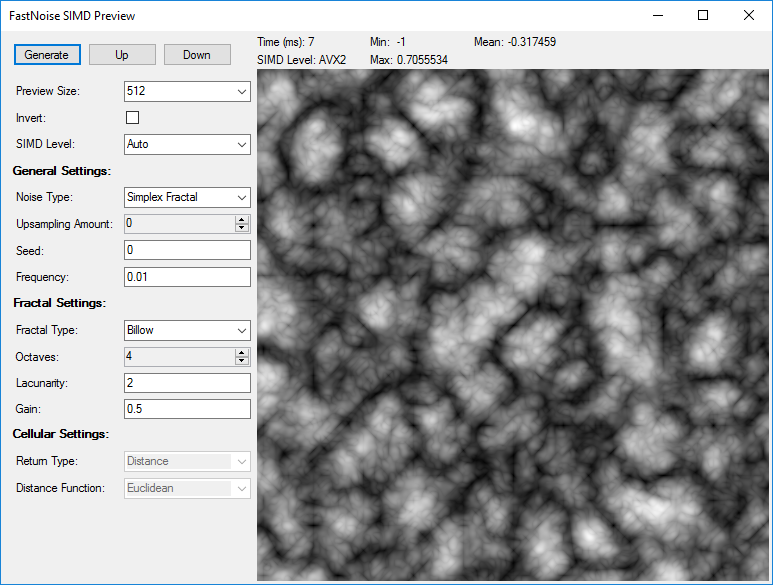Viewport: 773px width, 585px height.
Task: Click the noise preview image
Action: [513, 325]
